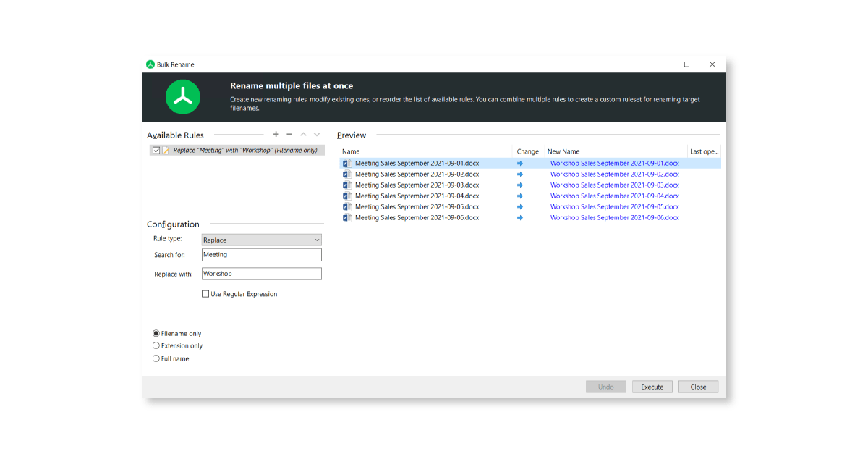
Task: Click the Search for text field
Action: [261, 255]
